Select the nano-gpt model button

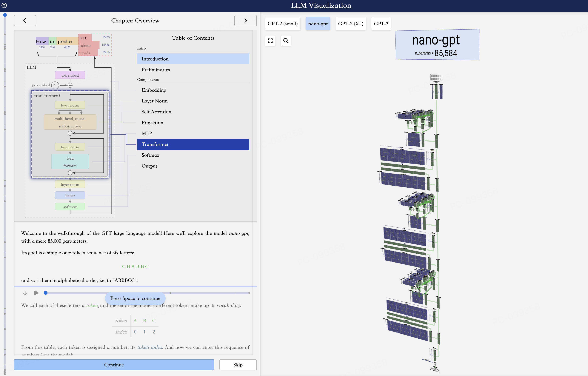click(318, 24)
